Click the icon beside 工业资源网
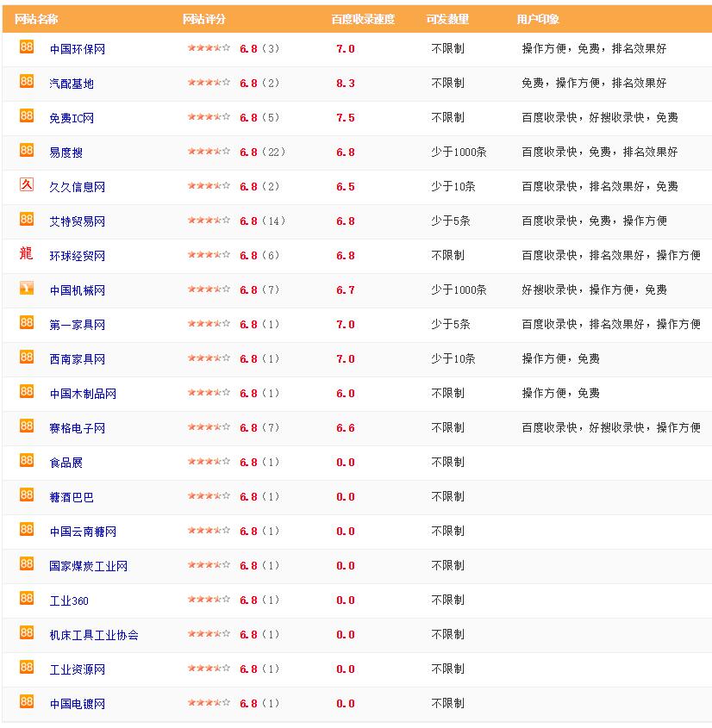This screenshot has height=728, width=712. (x=27, y=667)
